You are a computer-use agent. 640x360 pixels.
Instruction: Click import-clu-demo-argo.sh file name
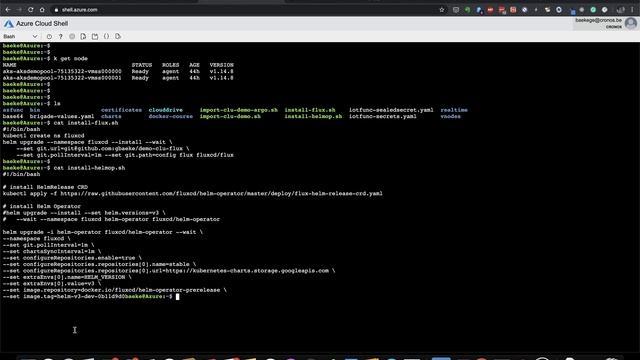[238, 110]
